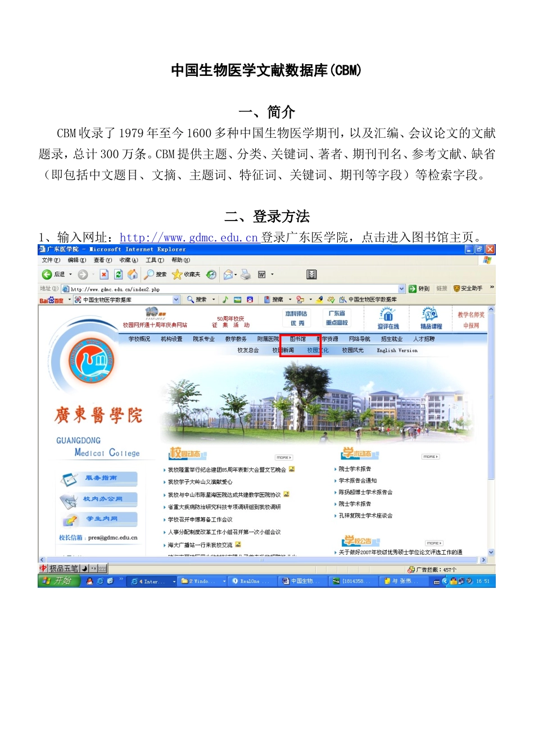Click the Baidu logo on search toolbar
Viewport: 534px width, 756px height.
(x=51, y=300)
